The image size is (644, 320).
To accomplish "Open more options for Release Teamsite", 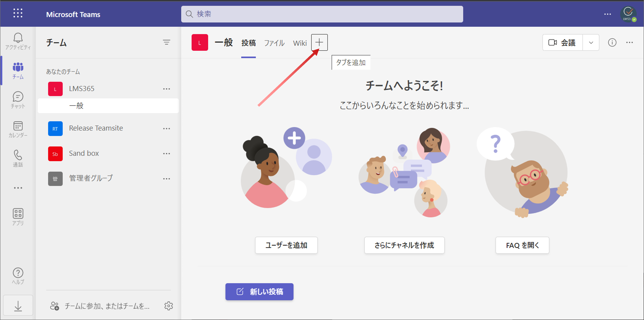I will click(x=167, y=128).
